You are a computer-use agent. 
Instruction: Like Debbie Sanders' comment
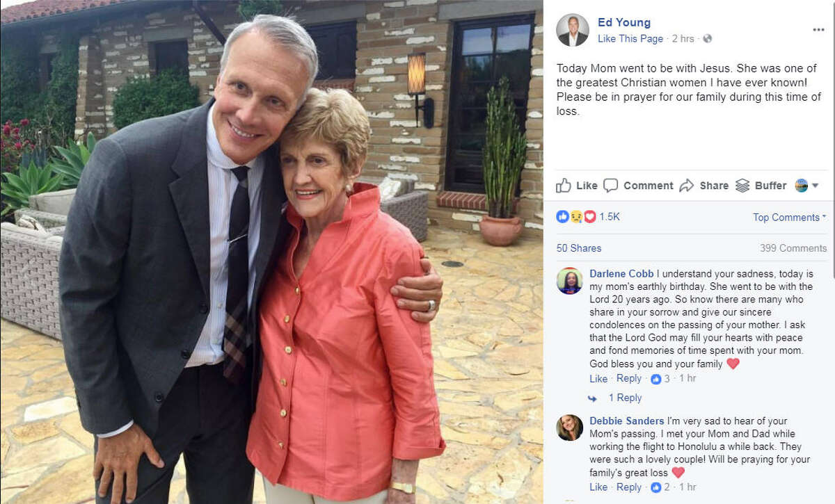[x=598, y=487]
